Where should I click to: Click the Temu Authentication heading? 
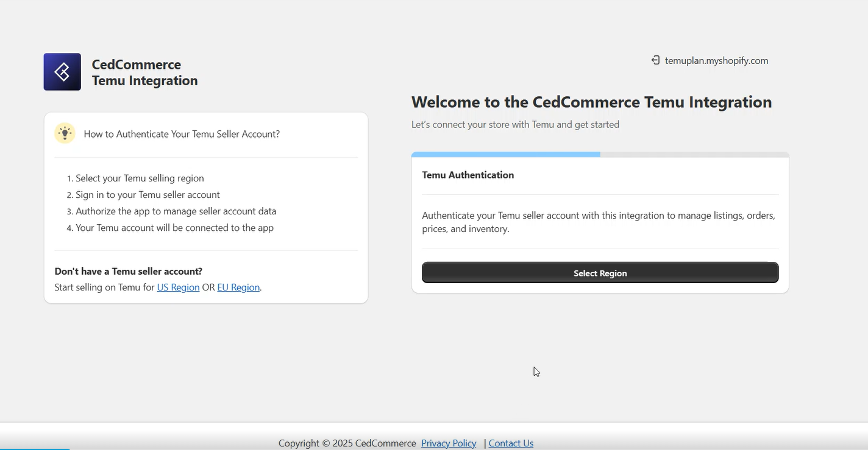[468, 175]
